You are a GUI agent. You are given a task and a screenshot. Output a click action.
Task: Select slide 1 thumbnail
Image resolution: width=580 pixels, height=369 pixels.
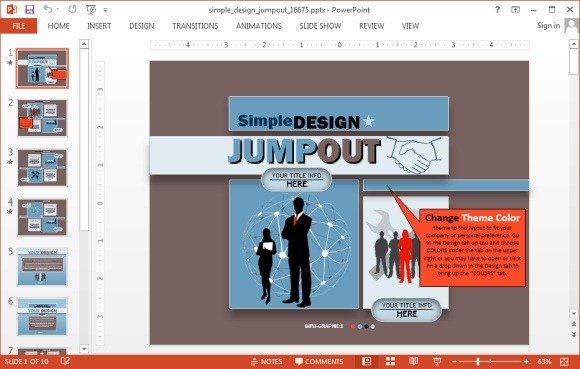[x=42, y=68]
